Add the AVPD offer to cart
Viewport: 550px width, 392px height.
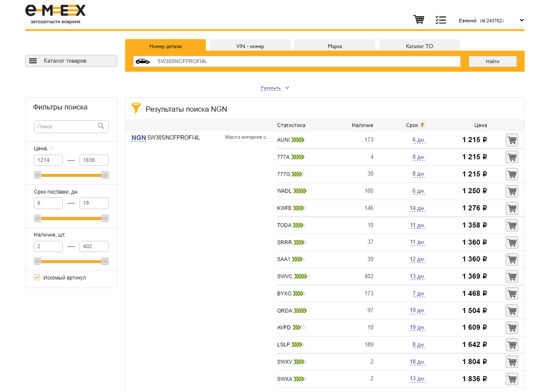[x=512, y=328]
